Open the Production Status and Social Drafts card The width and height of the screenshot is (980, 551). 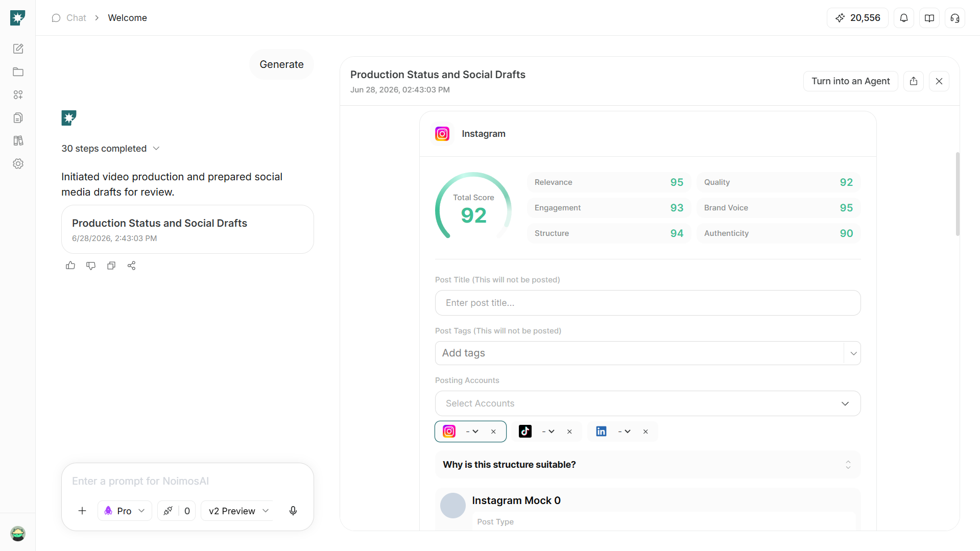coord(187,229)
